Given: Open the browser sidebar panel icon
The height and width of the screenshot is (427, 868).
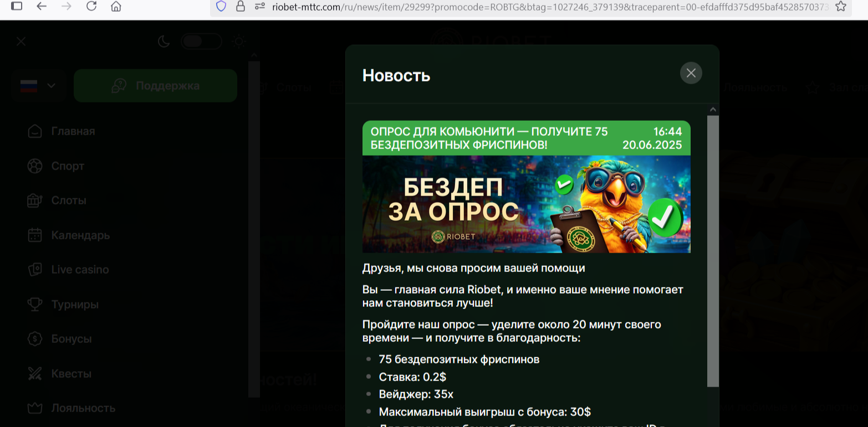Looking at the screenshot, I should pos(17,6).
